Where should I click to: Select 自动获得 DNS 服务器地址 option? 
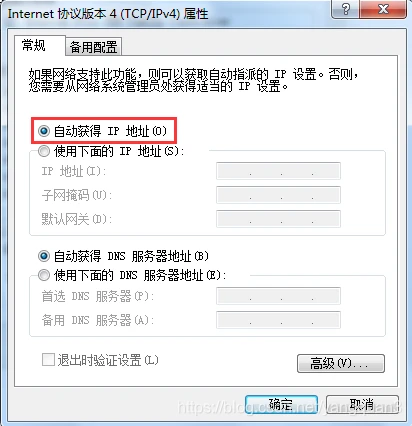[44, 256]
